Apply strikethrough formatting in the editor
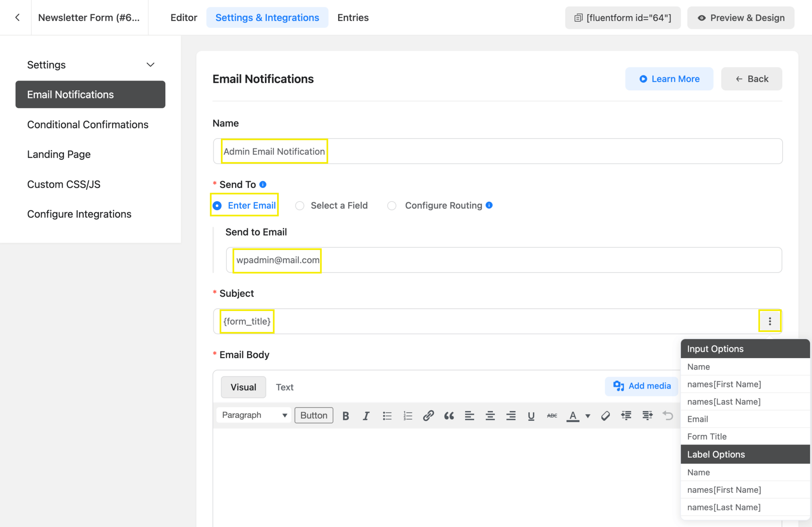The width and height of the screenshot is (812, 527). (552, 415)
